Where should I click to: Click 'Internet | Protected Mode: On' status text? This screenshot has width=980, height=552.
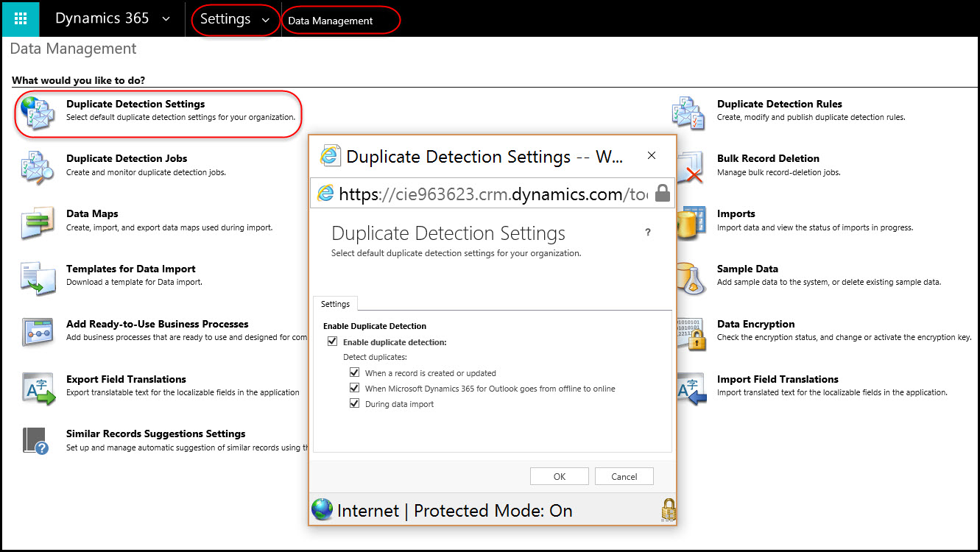pos(454,510)
